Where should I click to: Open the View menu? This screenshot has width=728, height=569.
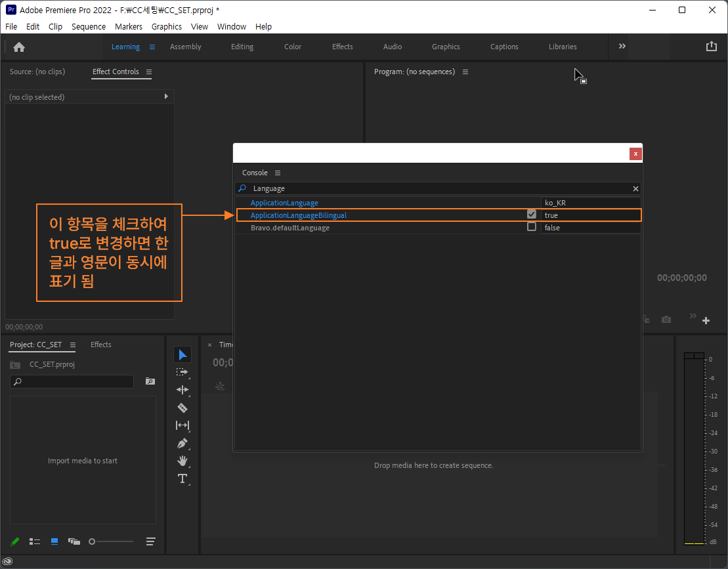[200, 26]
